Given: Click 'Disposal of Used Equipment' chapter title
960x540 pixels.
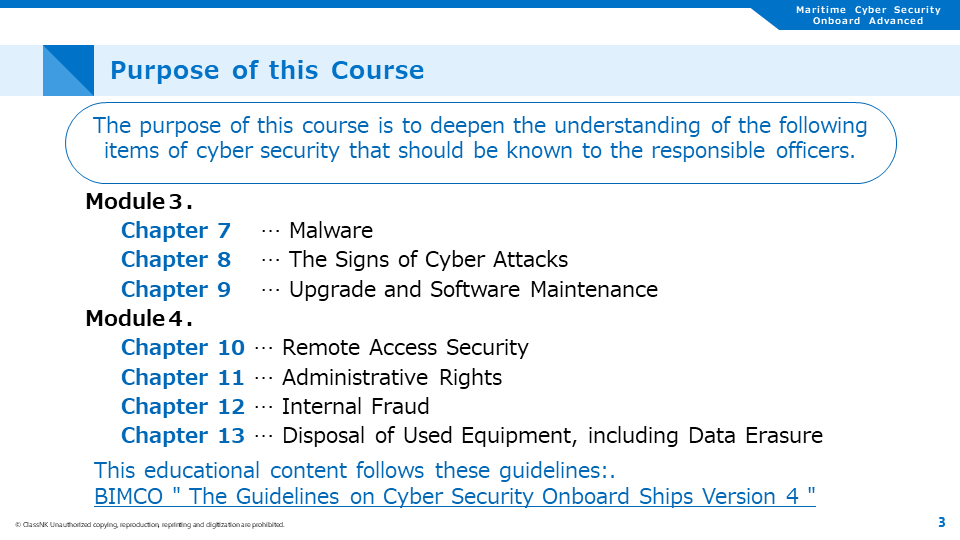Looking at the screenshot, I should [x=552, y=436].
